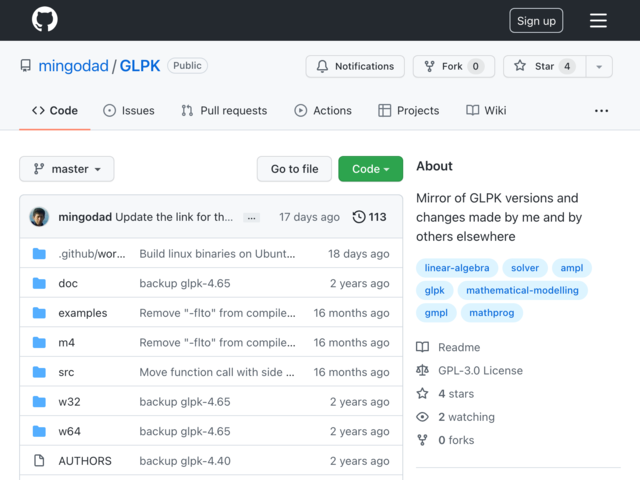Open the src folder name
Screen dimensions: 640x480
pos(66,372)
